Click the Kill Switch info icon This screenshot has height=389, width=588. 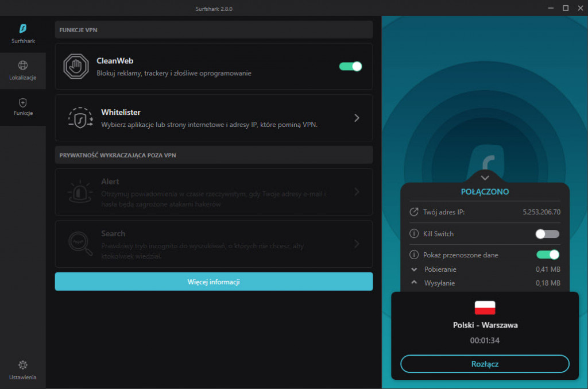[414, 233]
